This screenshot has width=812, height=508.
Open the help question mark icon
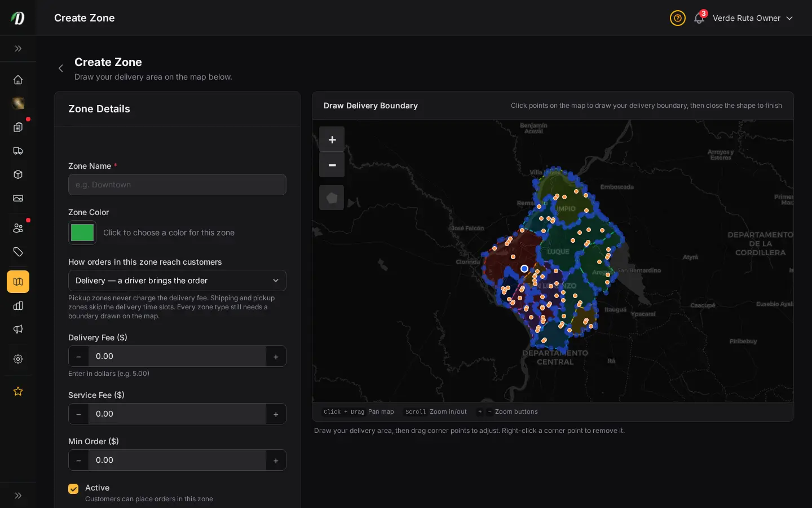[x=678, y=18]
